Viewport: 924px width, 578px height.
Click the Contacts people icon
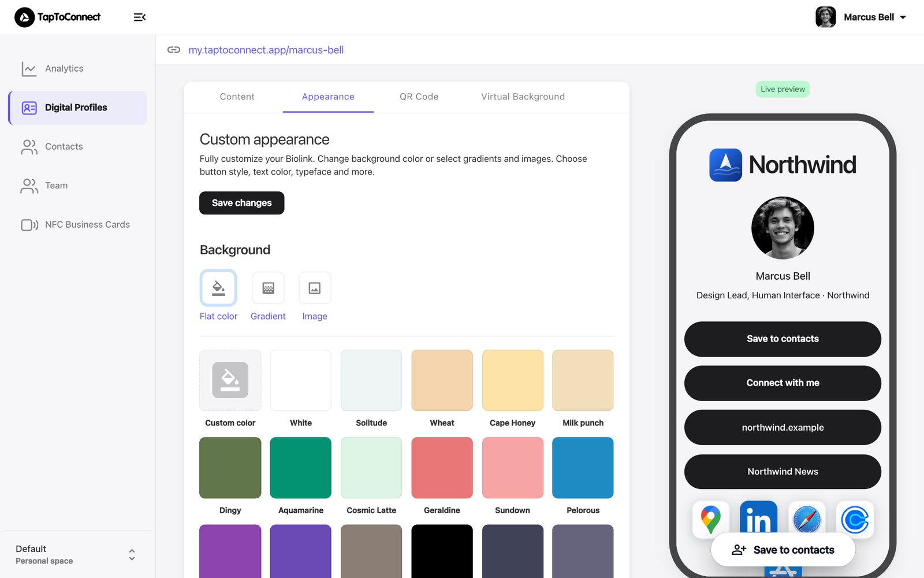(29, 147)
